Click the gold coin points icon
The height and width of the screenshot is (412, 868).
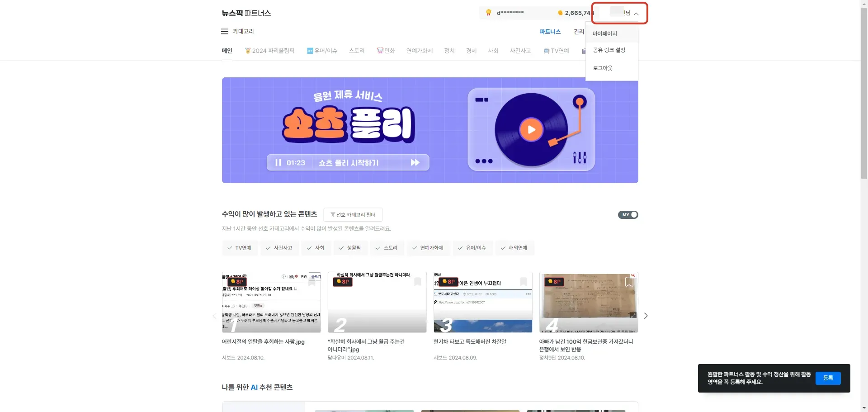pyautogui.click(x=560, y=13)
